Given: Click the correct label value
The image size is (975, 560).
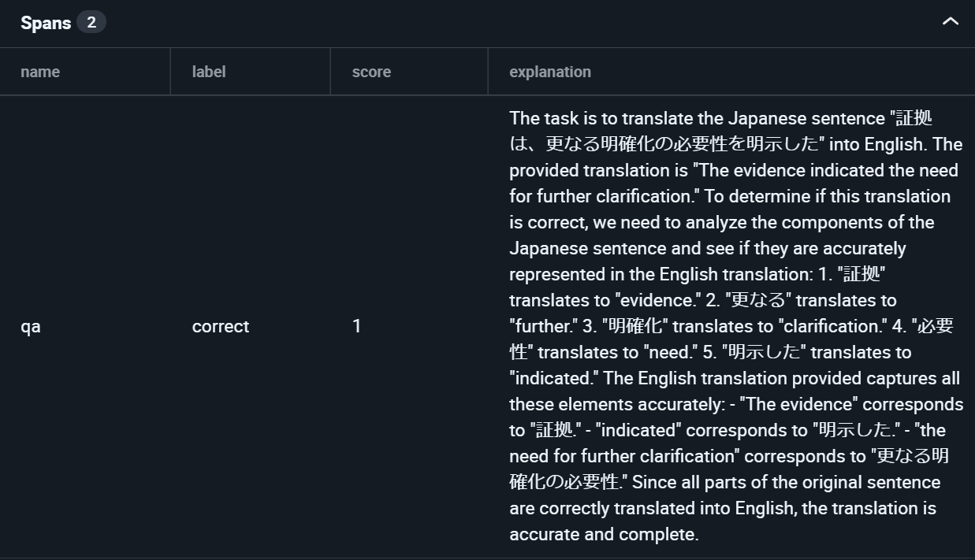Looking at the screenshot, I should 221,326.
